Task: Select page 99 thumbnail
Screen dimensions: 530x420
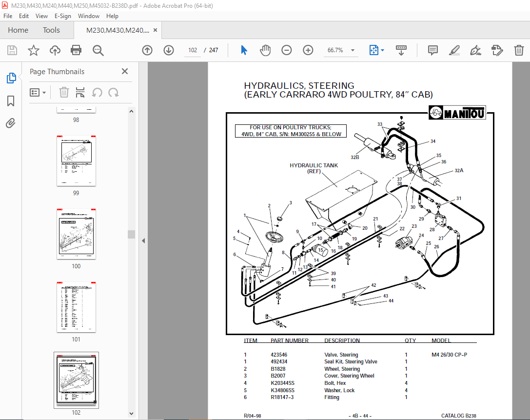Action: coord(76,160)
